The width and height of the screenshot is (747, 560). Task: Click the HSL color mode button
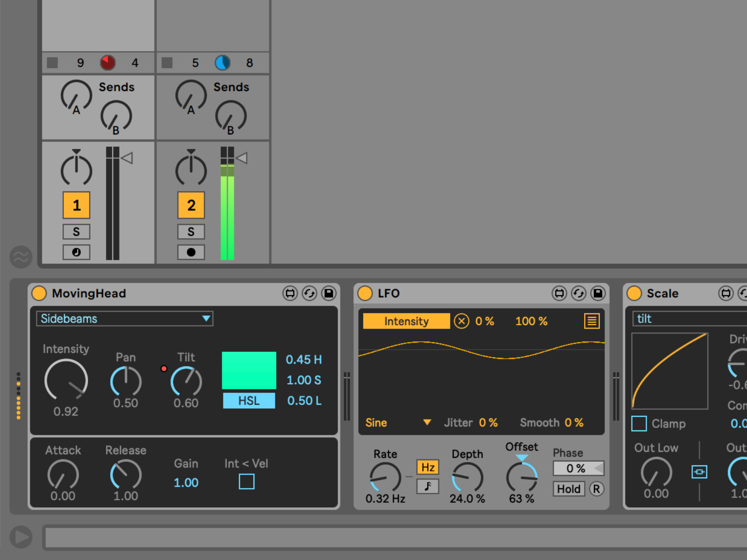point(249,401)
